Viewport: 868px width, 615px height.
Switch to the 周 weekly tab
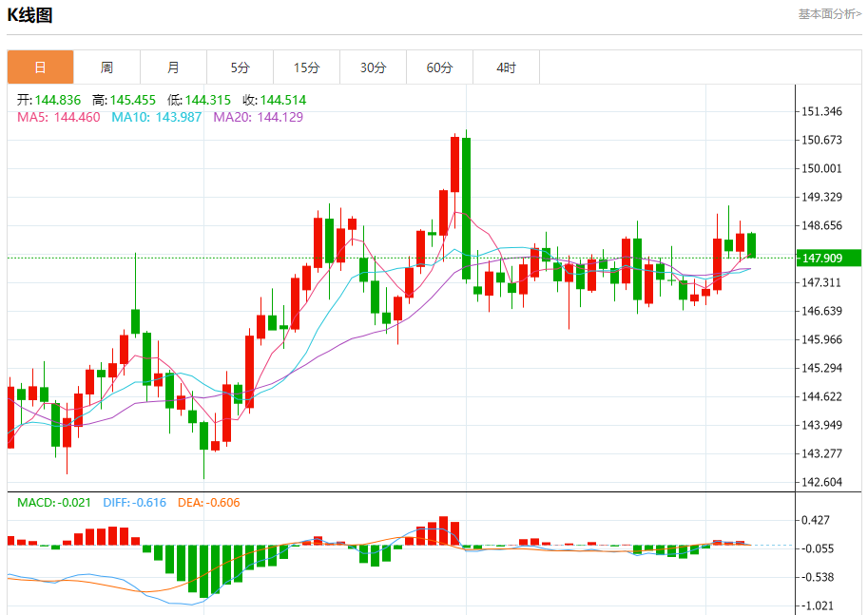pyautogui.click(x=106, y=67)
